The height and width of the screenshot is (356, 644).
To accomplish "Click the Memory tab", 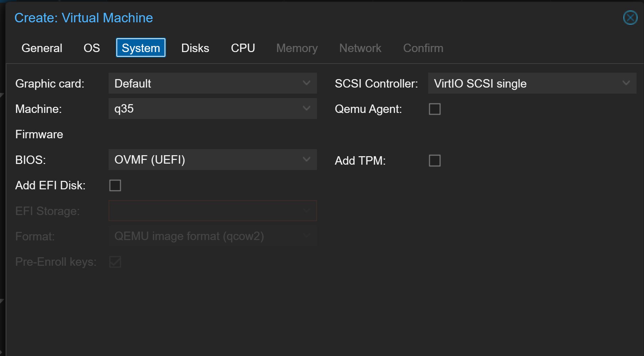I will (297, 48).
